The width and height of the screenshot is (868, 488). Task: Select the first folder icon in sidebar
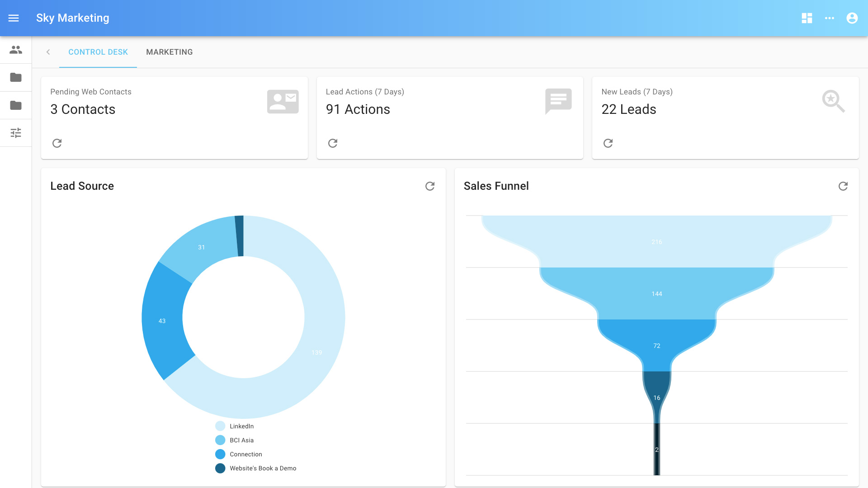(15, 77)
